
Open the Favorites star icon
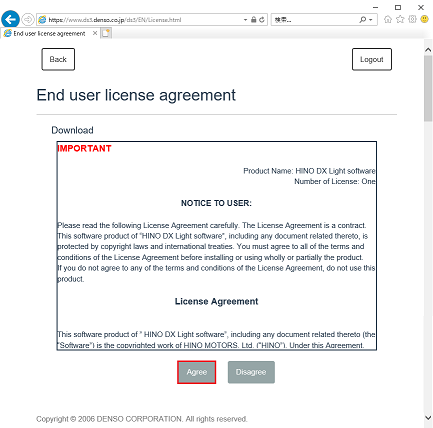point(400,19)
